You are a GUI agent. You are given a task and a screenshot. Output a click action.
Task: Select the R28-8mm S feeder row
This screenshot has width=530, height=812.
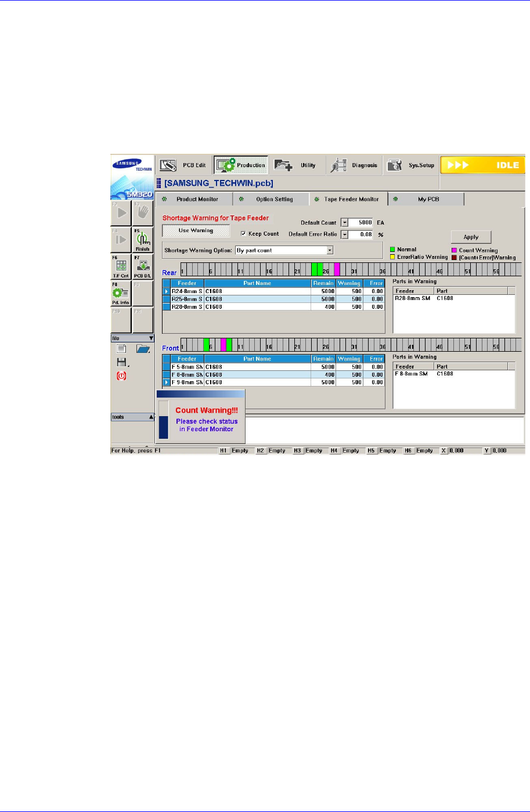[x=273, y=306]
